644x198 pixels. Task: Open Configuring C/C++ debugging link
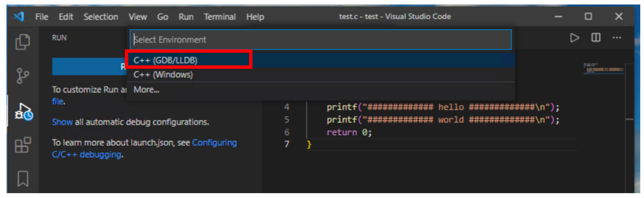[144, 148]
